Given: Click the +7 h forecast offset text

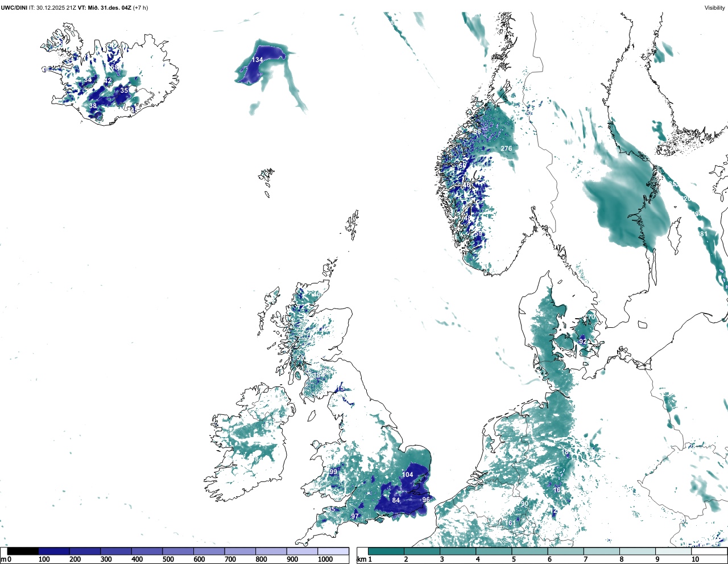Looking at the screenshot, I should [x=140, y=7].
